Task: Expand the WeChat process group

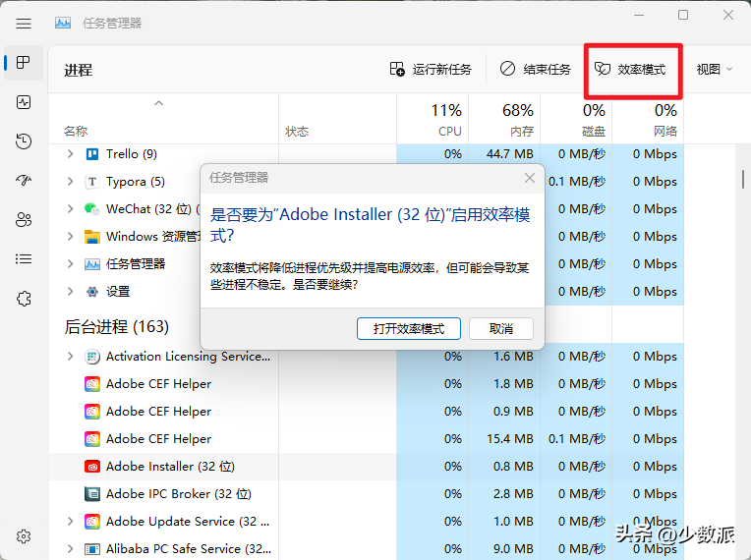Action: click(70, 209)
